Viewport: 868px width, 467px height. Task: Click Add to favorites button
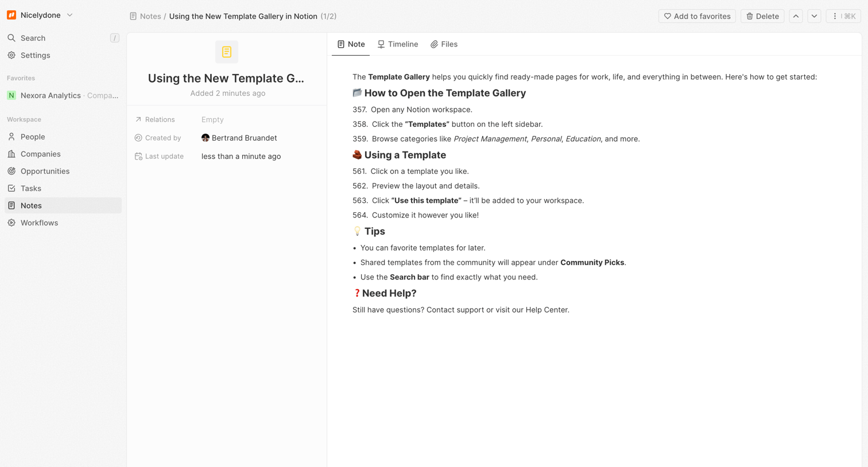pyautogui.click(x=697, y=16)
